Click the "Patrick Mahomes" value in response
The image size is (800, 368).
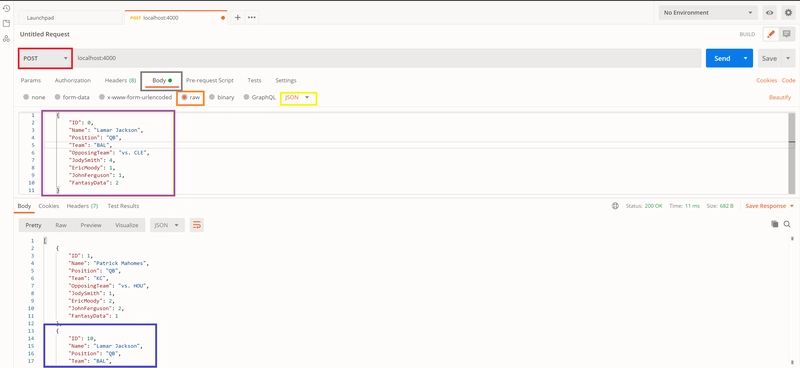122,263
